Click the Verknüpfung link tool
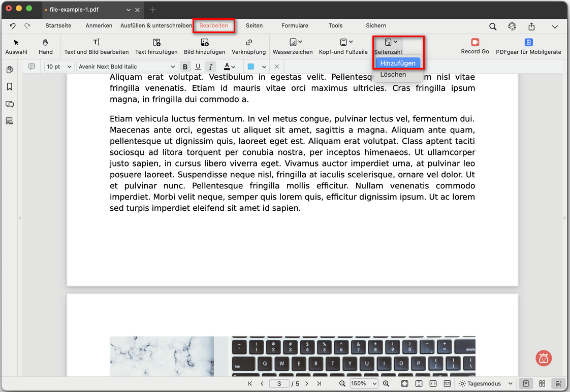 coord(248,46)
